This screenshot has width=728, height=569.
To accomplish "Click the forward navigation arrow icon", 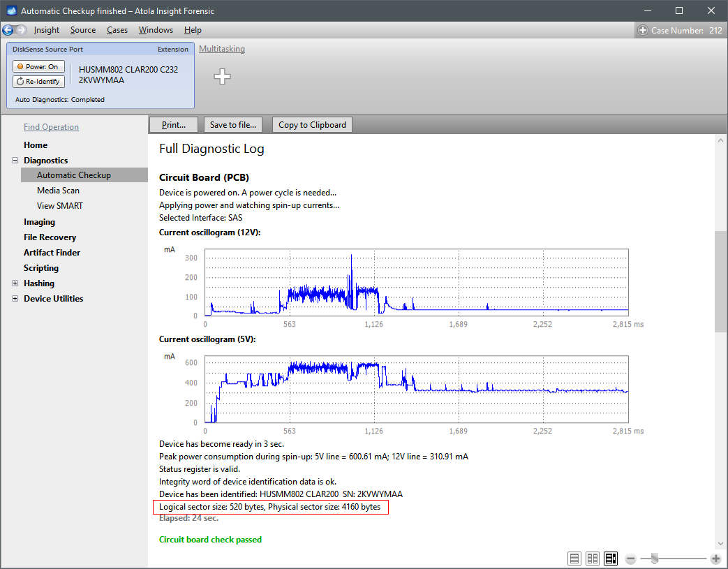I will (x=21, y=30).
